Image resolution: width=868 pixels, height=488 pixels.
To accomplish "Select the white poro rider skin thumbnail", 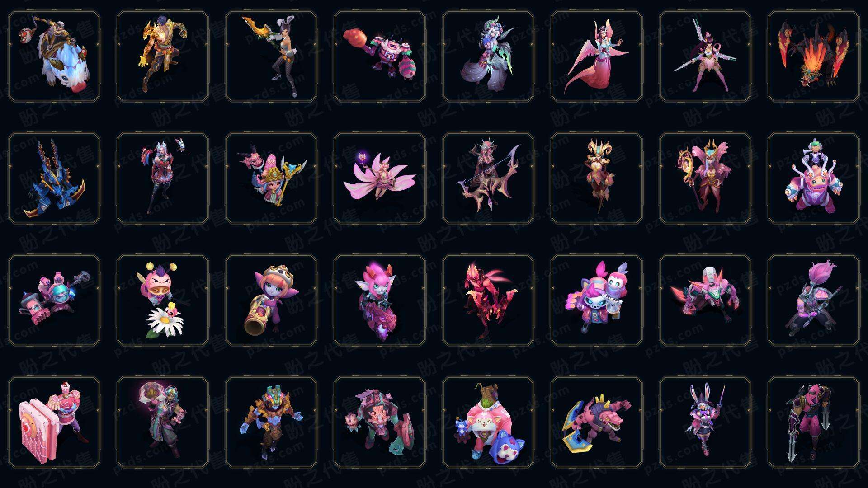I will [54, 56].
